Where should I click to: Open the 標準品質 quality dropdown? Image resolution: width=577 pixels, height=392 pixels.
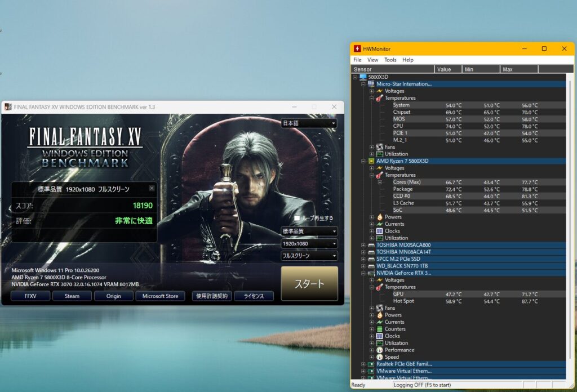(x=309, y=231)
